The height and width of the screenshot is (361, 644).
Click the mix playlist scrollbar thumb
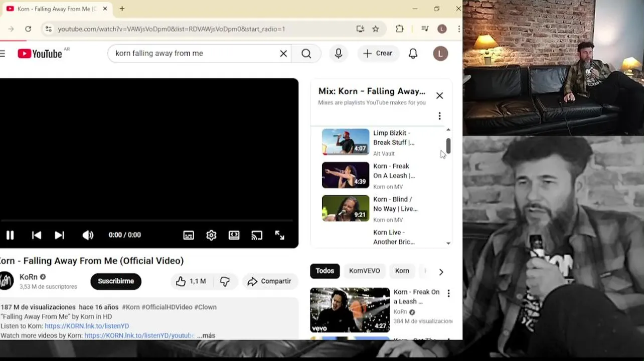(448, 146)
